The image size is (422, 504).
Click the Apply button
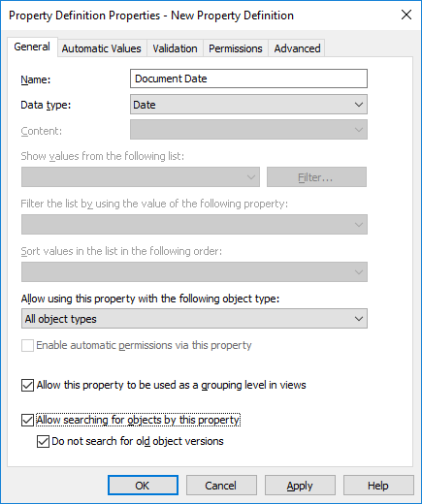300,486
